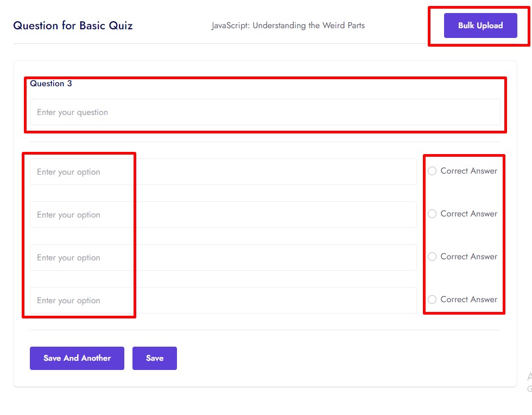
Task: Click the Bulk Upload button
Action: pos(480,25)
